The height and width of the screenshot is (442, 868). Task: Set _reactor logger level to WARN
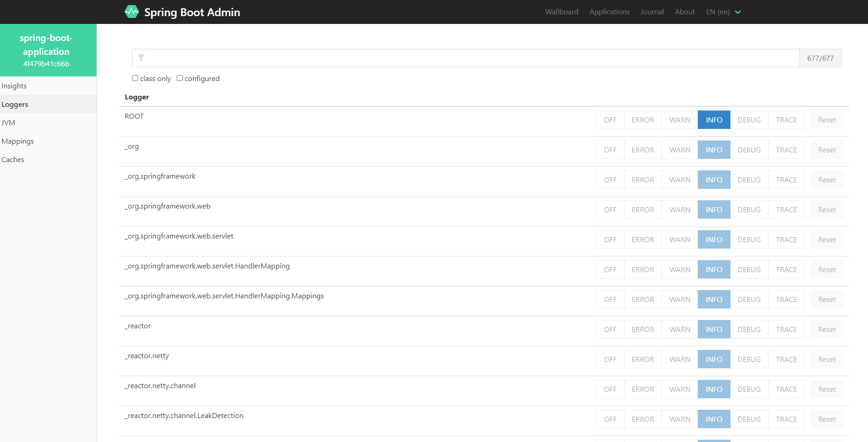tap(679, 330)
